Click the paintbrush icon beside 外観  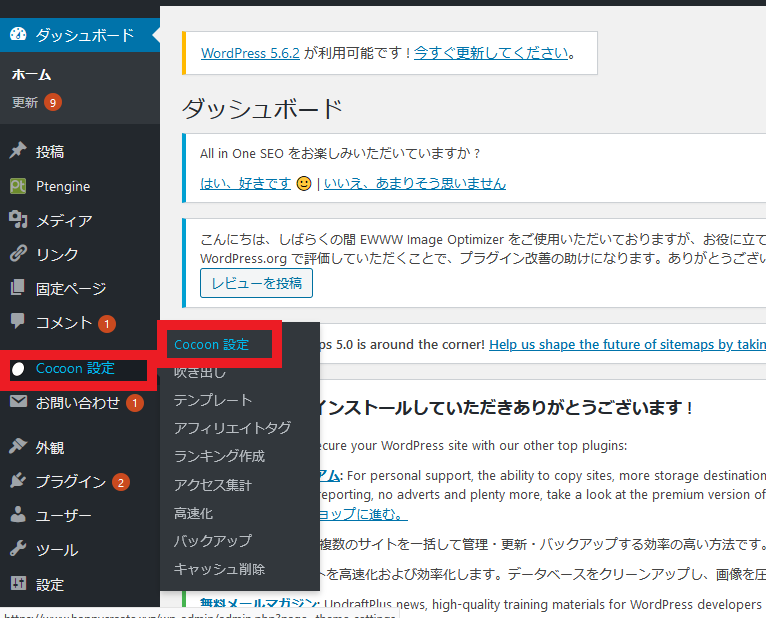coord(18,446)
